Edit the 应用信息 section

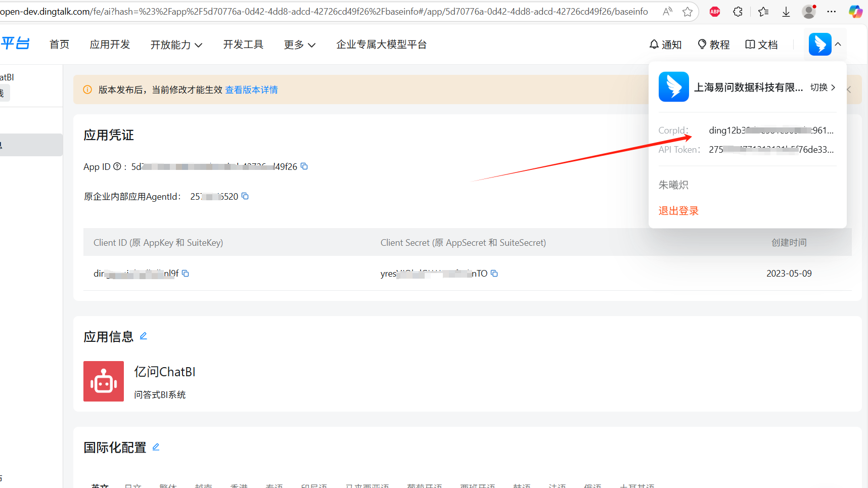tap(144, 336)
